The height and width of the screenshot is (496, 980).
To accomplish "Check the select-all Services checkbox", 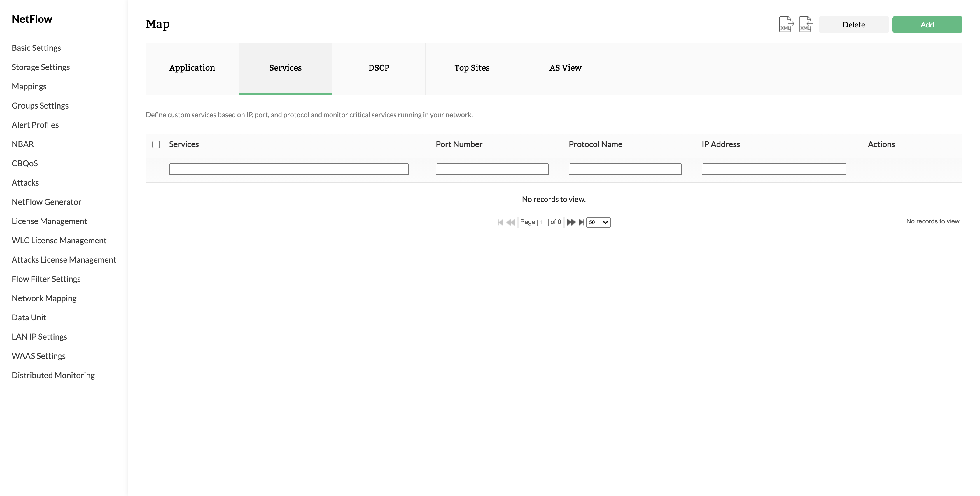I will pos(156,144).
